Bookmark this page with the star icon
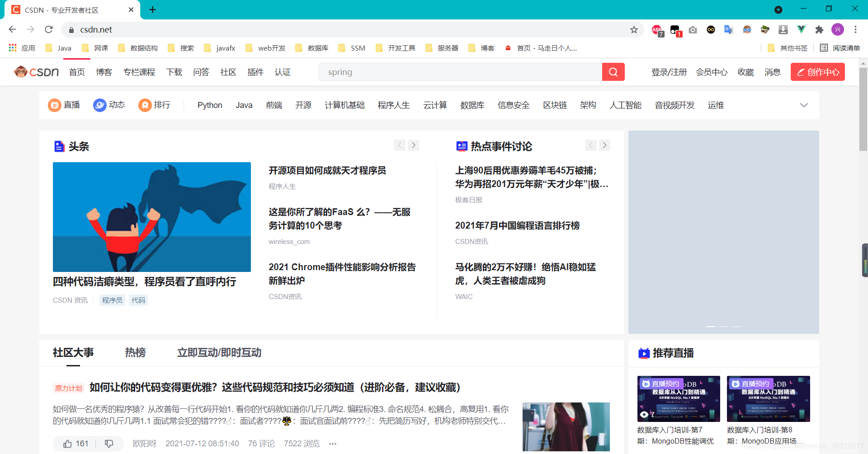The height and width of the screenshot is (454, 868). [634, 29]
